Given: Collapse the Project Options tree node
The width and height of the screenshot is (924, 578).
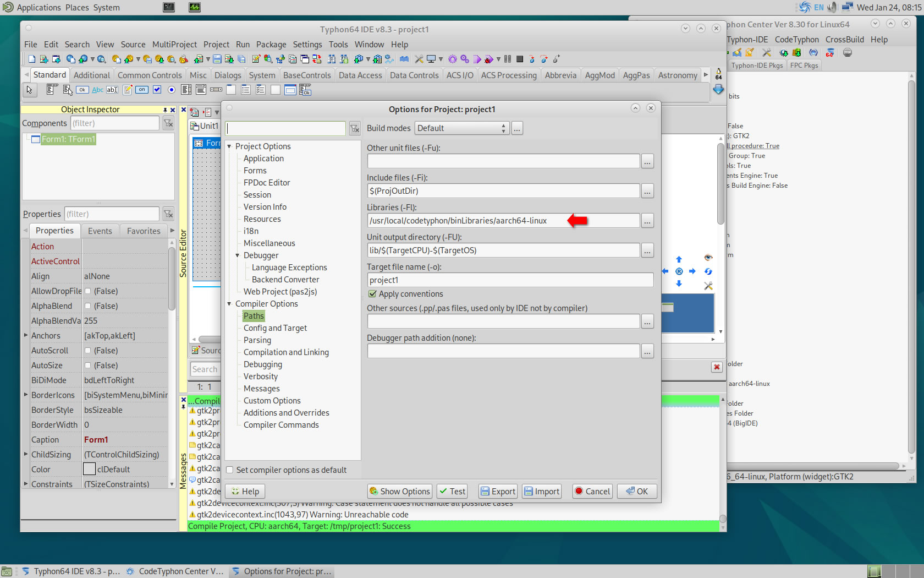Looking at the screenshot, I should pyautogui.click(x=229, y=146).
